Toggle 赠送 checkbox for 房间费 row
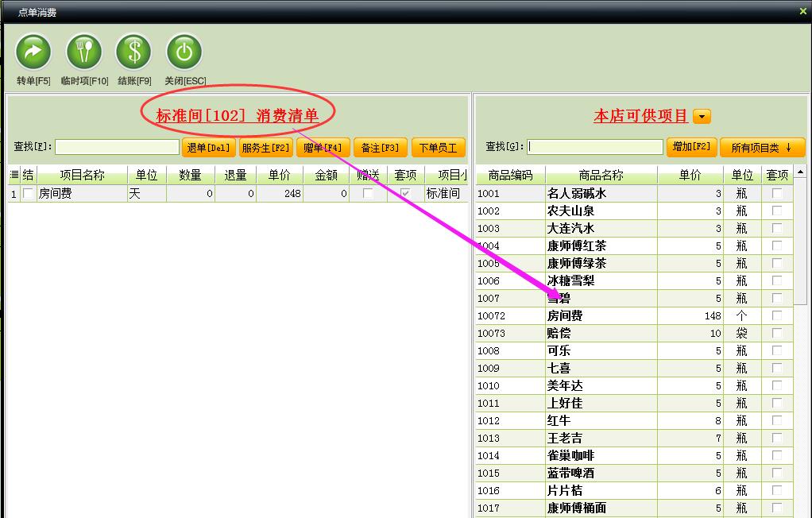 point(368,194)
